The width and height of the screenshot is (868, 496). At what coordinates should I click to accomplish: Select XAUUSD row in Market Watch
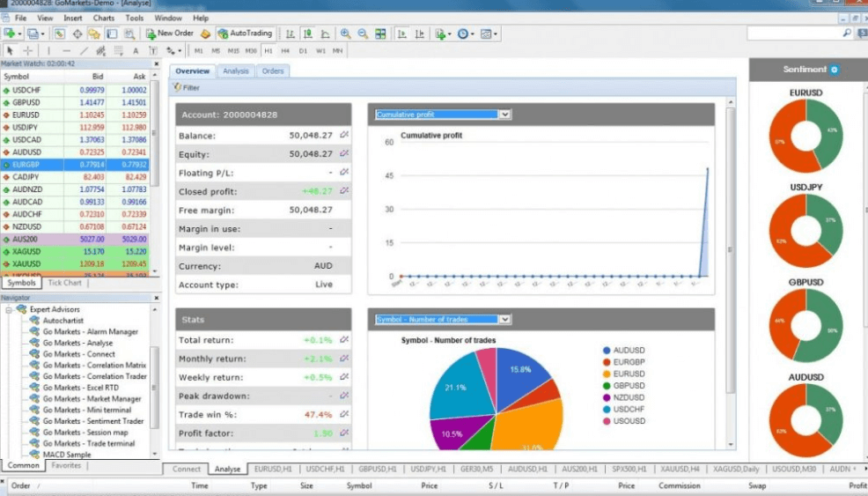pyautogui.click(x=75, y=263)
